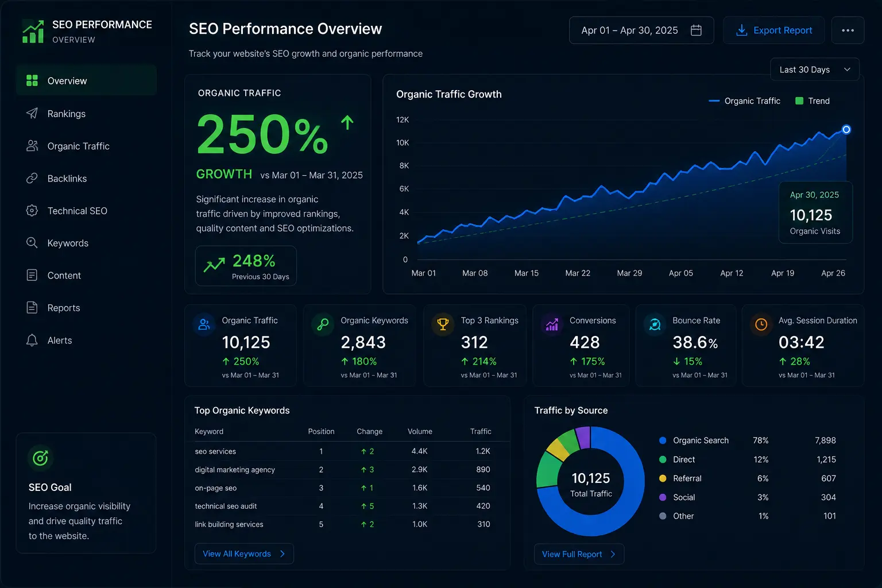Click the 7,898 Organic Search value
882x588 pixels.
pyautogui.click(x=825, y=440)
